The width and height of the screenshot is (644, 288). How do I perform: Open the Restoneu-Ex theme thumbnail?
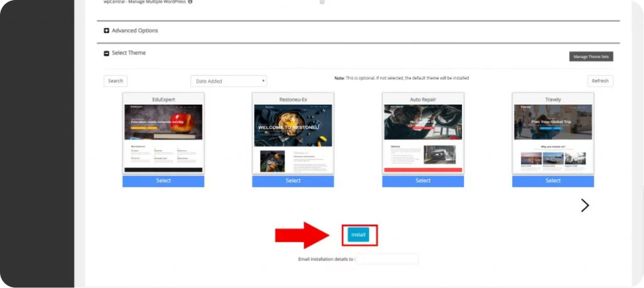[x=293, y=138]
